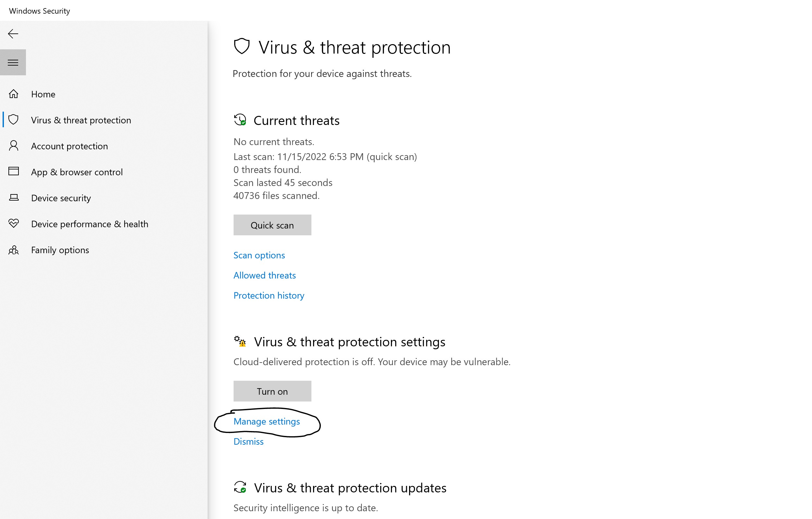Click the Home house icon

point(14,94)
